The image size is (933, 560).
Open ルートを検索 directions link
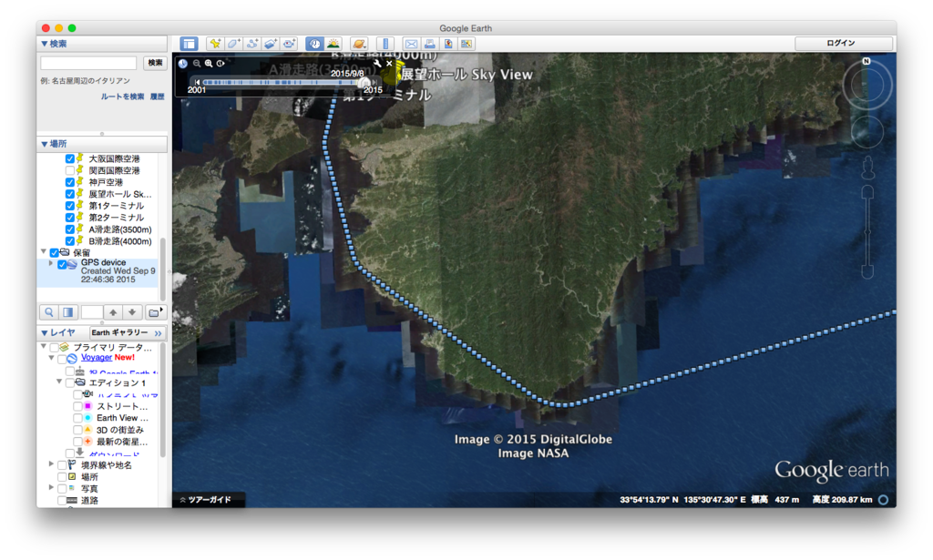[x=122, y=97]
